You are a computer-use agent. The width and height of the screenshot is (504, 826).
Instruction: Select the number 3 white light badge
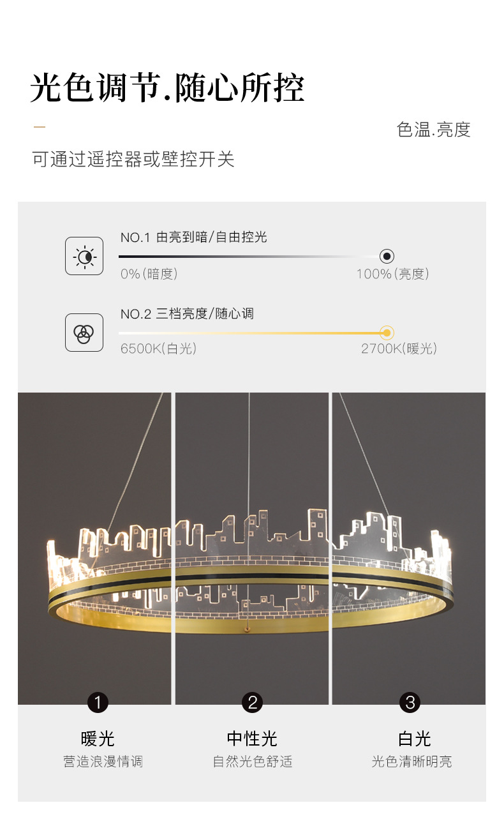pos(410,702)
